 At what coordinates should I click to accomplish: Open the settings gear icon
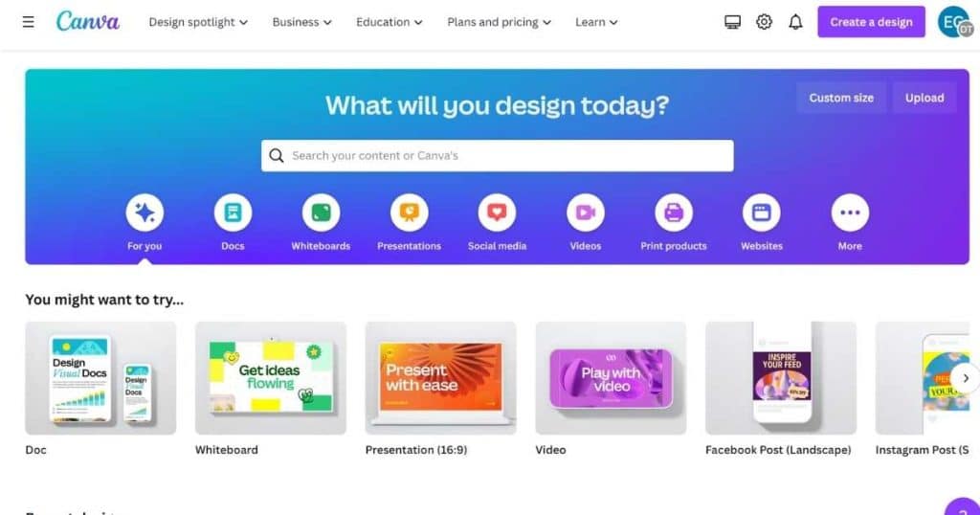(764, 22)
